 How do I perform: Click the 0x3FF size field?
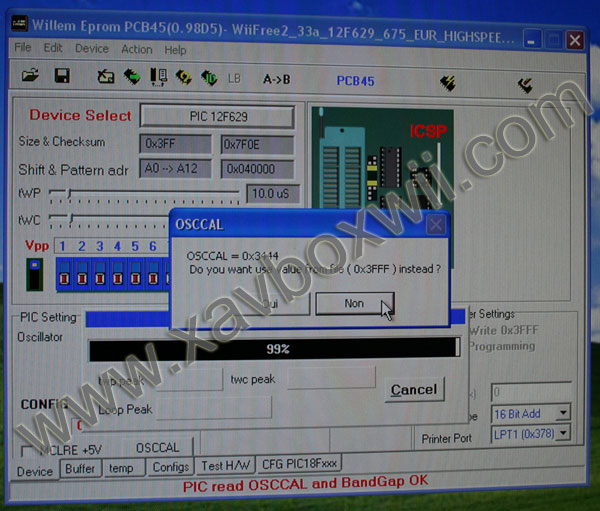coord(175,144)
